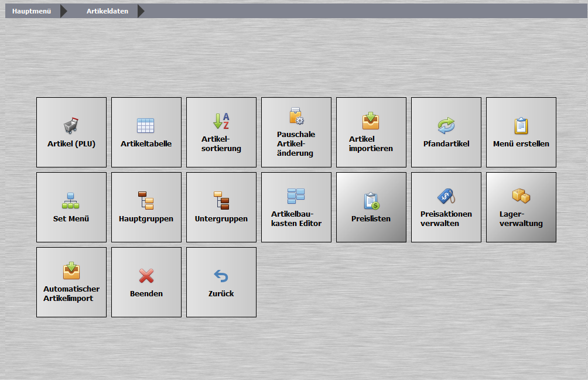Viewport: 588px width, 380px height.
Task: Click the shopping cart icon for Artikel (PLU)
Action: point(71,125)
